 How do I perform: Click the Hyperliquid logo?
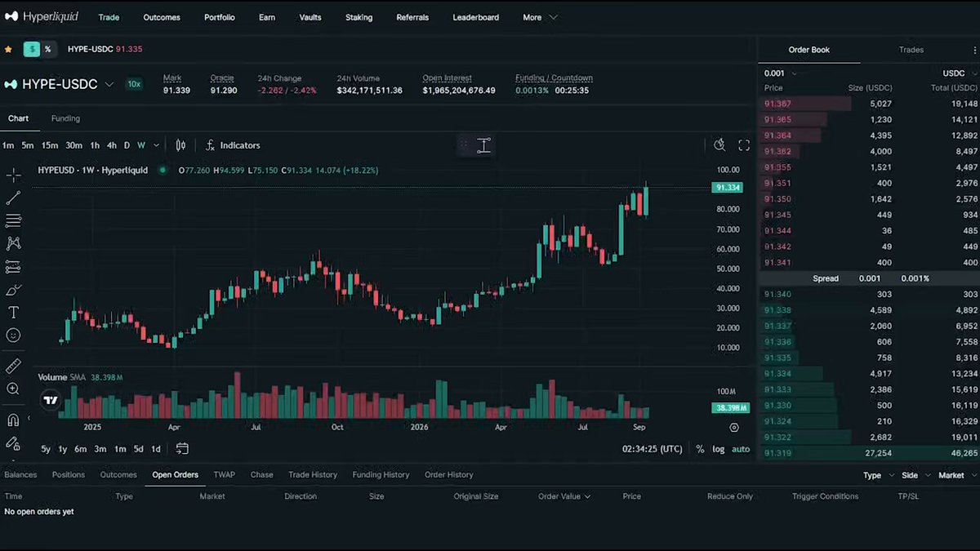click(42, 17)
